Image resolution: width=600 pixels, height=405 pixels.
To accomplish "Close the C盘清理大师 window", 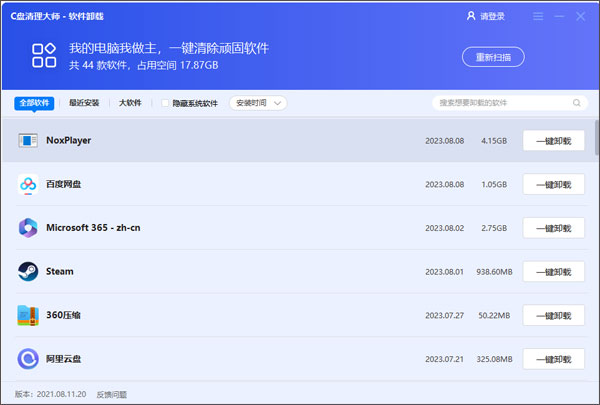I will [x=580, y=16].
